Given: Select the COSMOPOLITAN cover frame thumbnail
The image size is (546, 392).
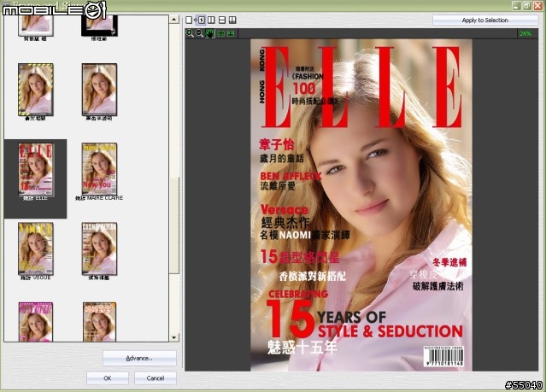Looking at the screenshot, I should tap(99, 249).
